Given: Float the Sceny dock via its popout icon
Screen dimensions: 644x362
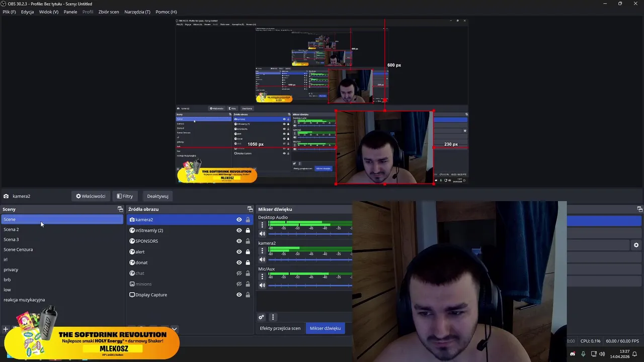Looking at the screenshot, I should tap(120, 209).
